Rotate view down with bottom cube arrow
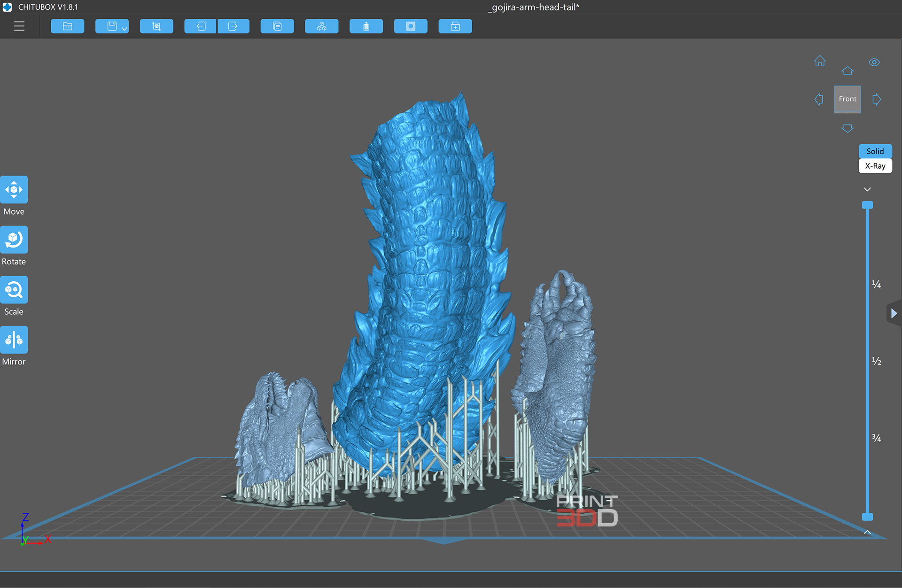Image resolution: width=902 pixels, height=588 pixels. tap(848, 128)
